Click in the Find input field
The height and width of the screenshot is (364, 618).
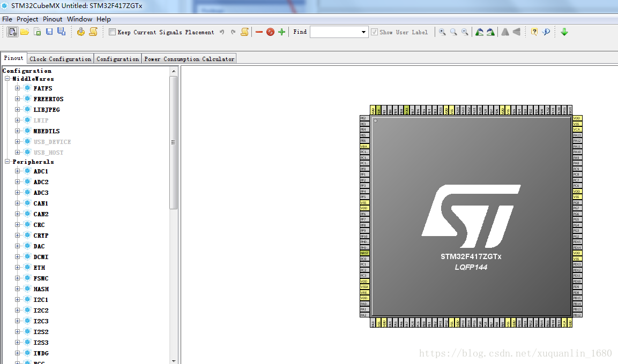click(x=335, y=32)
